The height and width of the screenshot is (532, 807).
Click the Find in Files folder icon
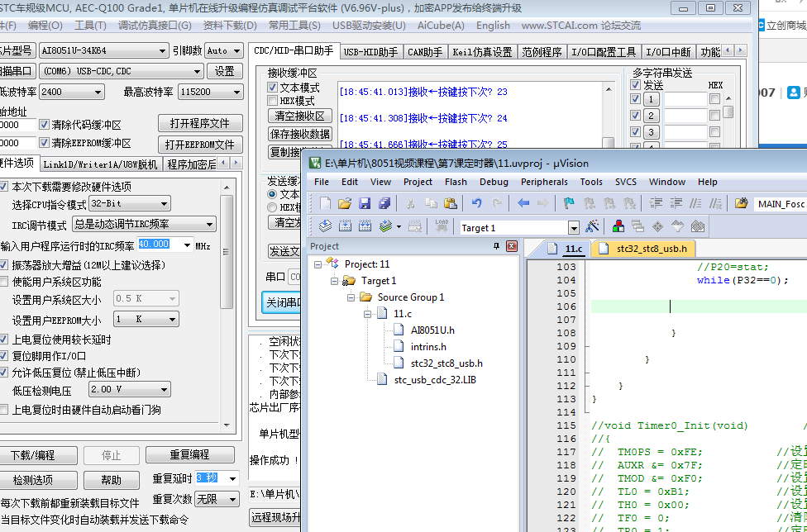(x=741, y=203)
